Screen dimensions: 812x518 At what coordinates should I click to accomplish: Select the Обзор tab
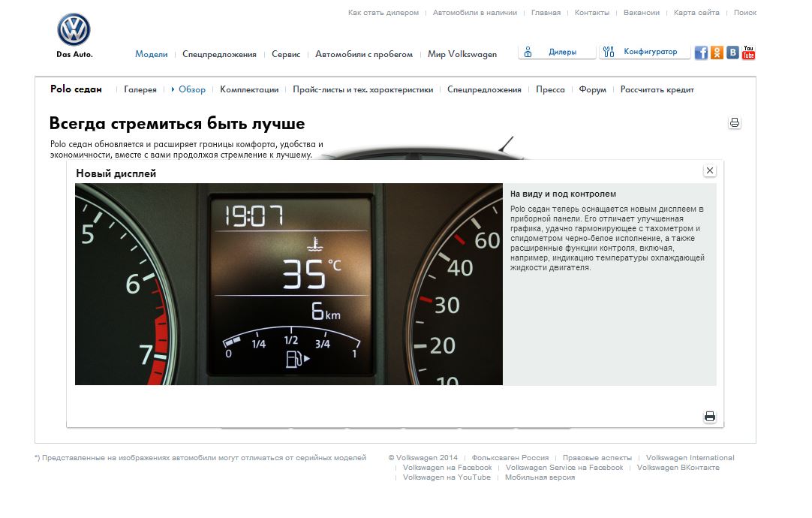tap(192, 89)
